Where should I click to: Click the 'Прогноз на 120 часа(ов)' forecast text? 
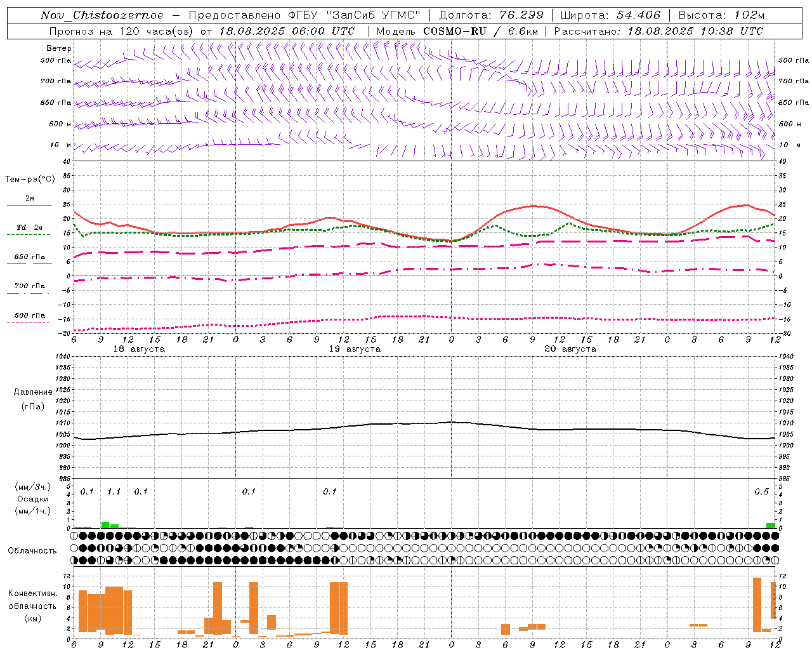click(122, 31)
